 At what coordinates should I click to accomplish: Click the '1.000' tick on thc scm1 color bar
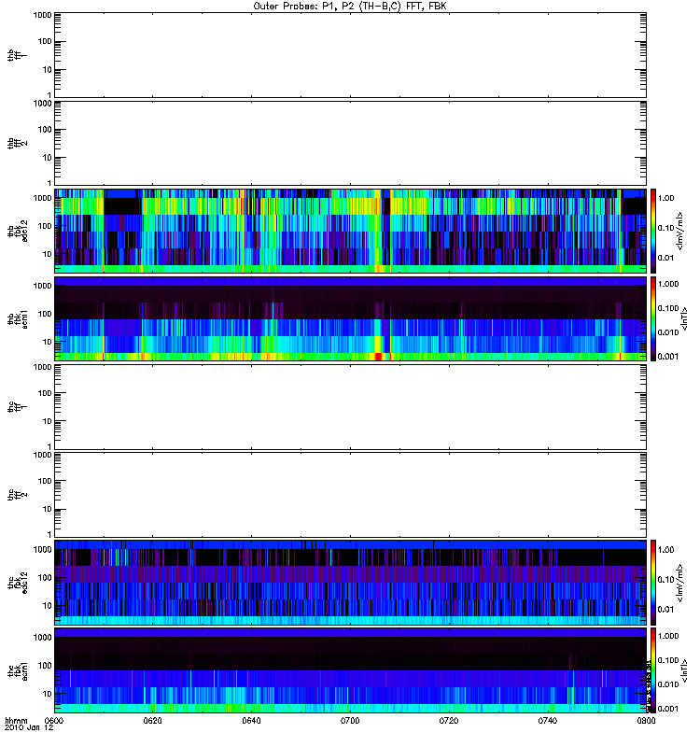tap(668, 636)
